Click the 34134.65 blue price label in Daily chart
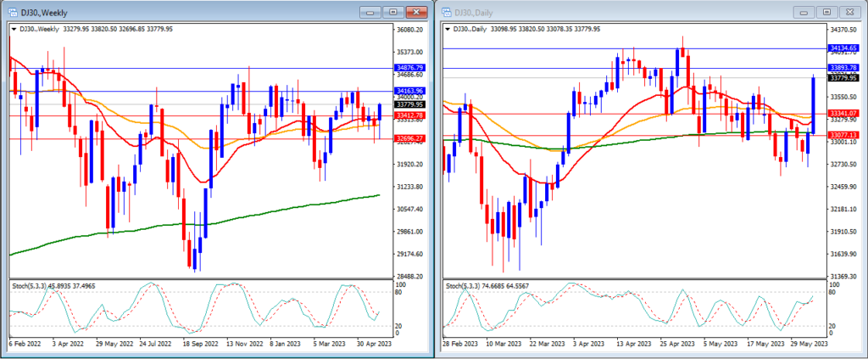 click(843, 48)
